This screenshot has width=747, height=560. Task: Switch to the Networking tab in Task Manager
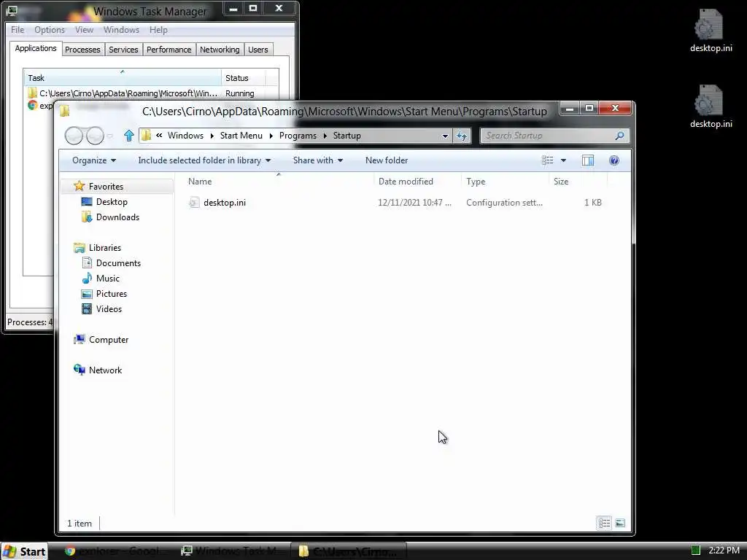tap(220, 50)
